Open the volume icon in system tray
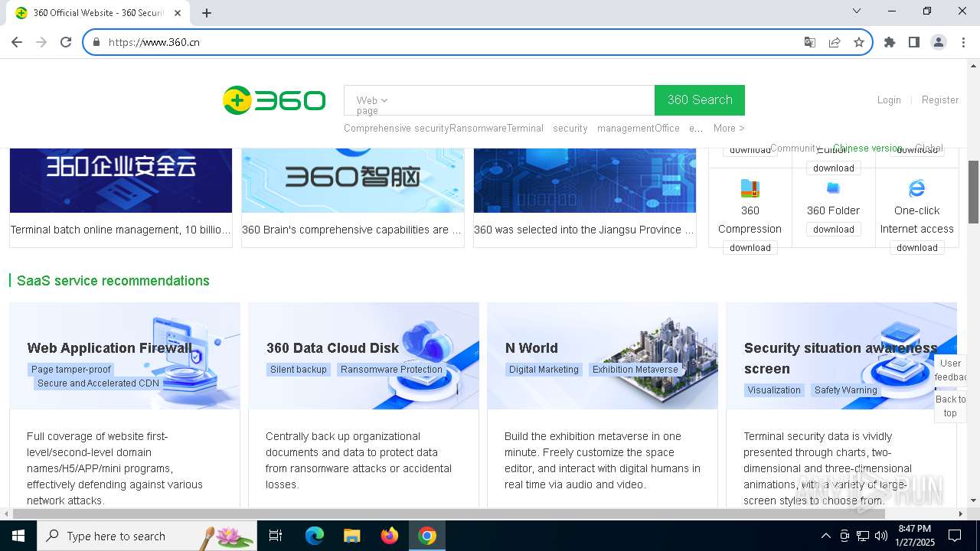The width and height of the screenshot is (980, 551). tap(881, 536)
